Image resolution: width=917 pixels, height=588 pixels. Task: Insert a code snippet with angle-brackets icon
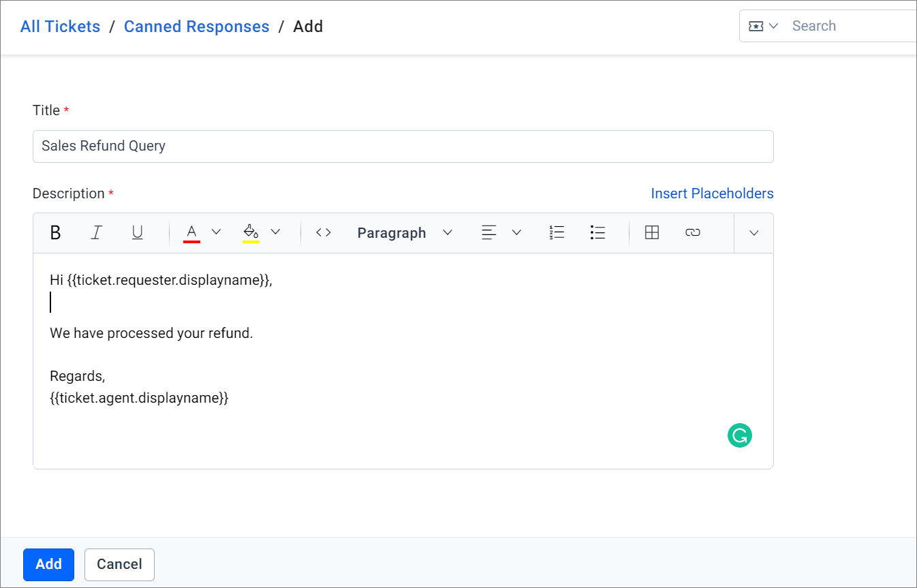324,233
